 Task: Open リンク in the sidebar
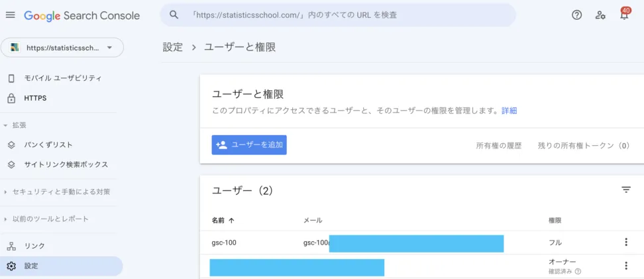34,246
